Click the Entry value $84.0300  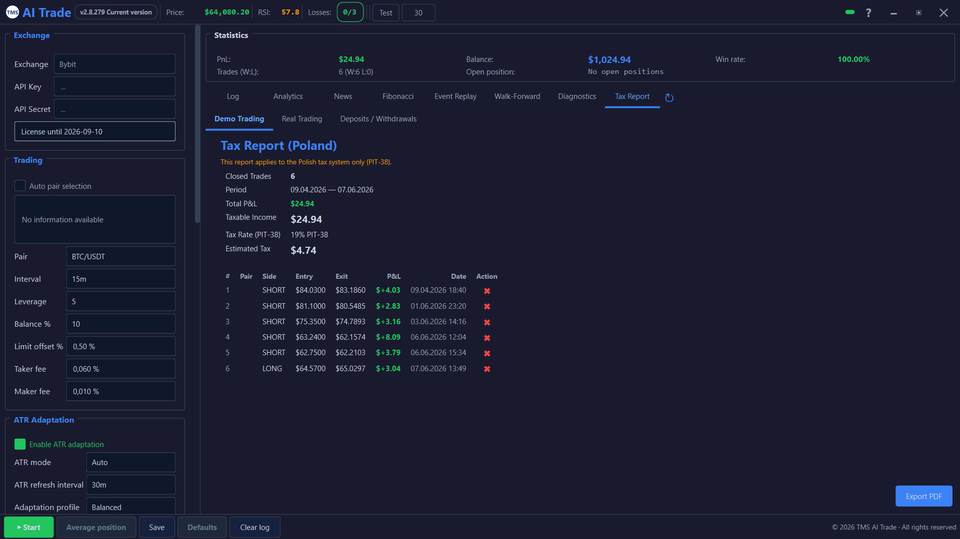pos(310,290)
